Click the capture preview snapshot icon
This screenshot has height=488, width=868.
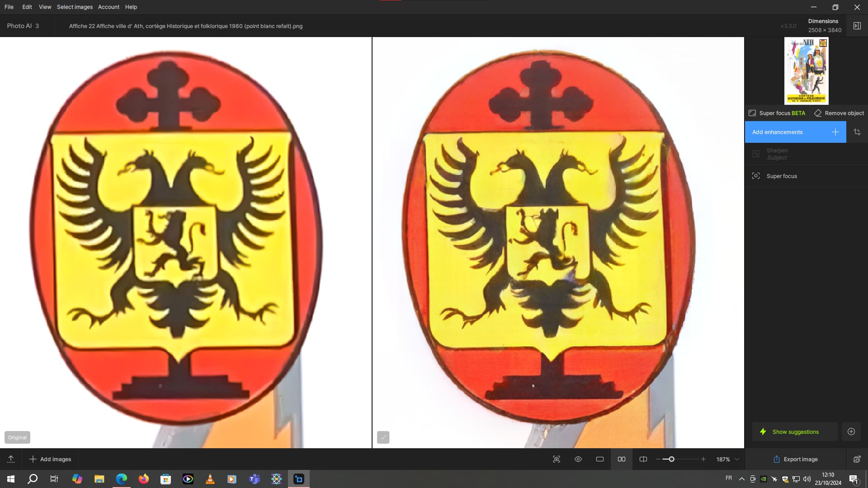click(x=557, y=459)
